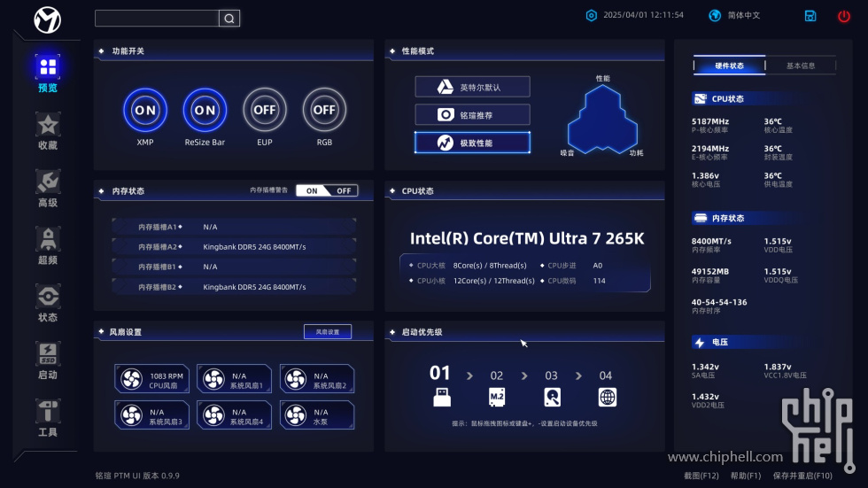Screen dimensions: 868x488
Task: Click the globe language icon
Action: (715, 15)
